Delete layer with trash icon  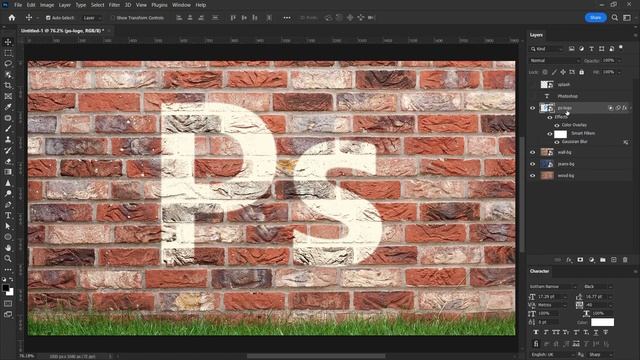pyautogui.click(x=625, y=260)
